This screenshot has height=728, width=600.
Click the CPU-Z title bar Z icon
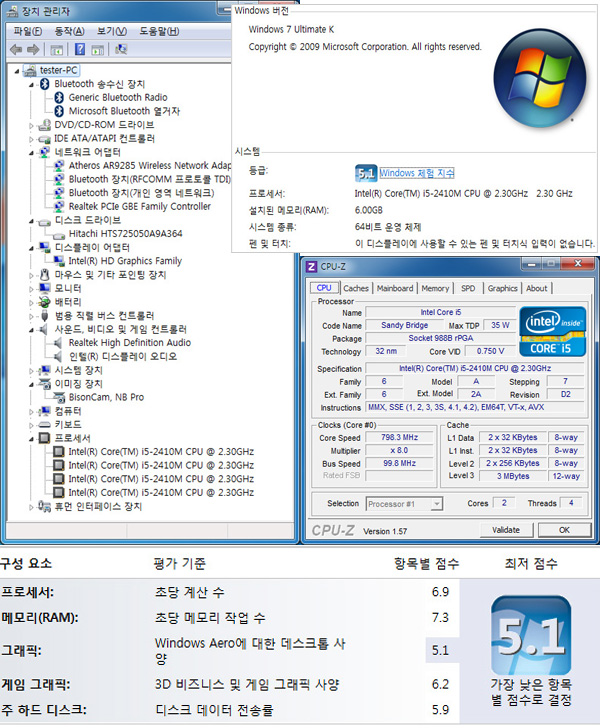tap(311, 266)
